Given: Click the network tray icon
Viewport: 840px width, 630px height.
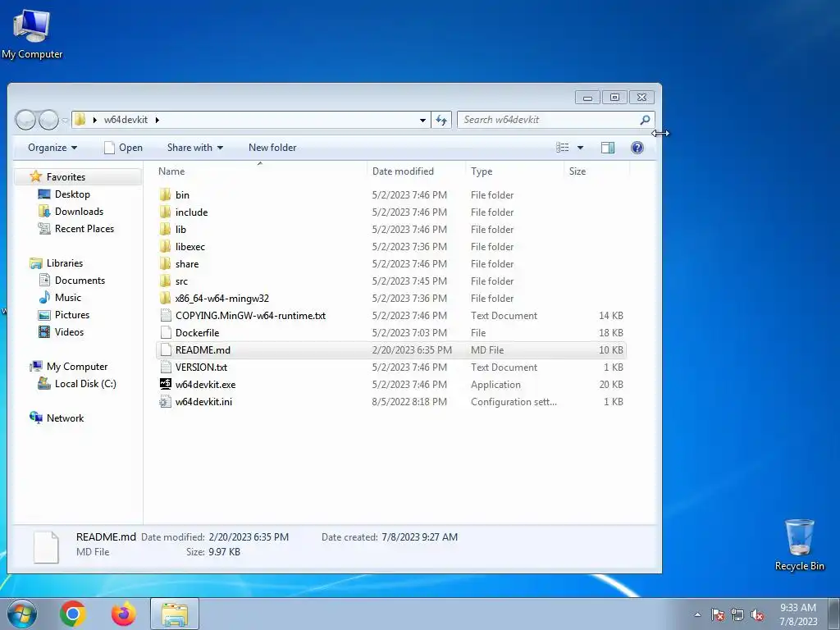Looking at the screenshot, I should (x=737, y=614).
